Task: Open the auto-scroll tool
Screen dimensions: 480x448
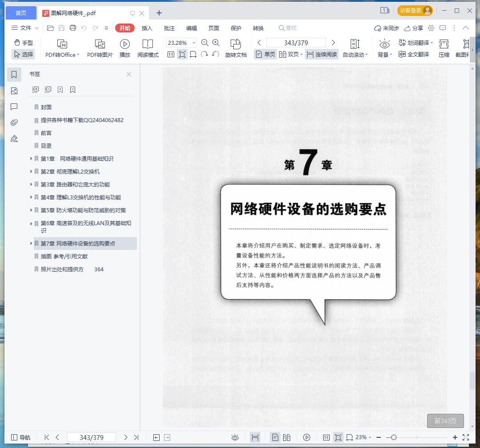Action: pyautogui.click(x=355, y=48)
